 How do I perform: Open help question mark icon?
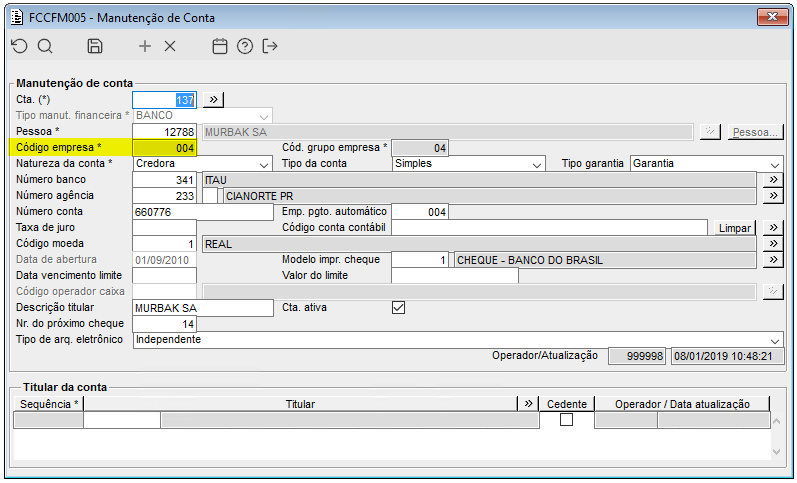(x=245, y=46)
